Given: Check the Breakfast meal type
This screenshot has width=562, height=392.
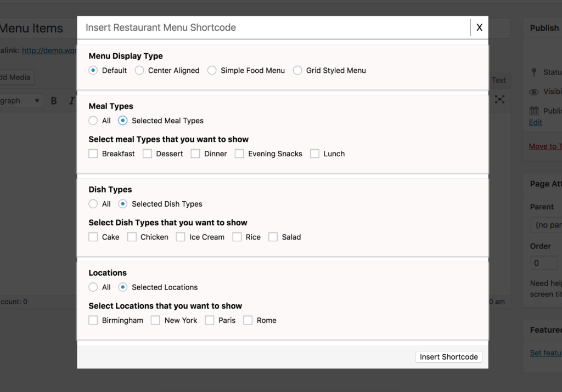Looking at the screenshot, I should pyautogui.click(x=93, y=154).
